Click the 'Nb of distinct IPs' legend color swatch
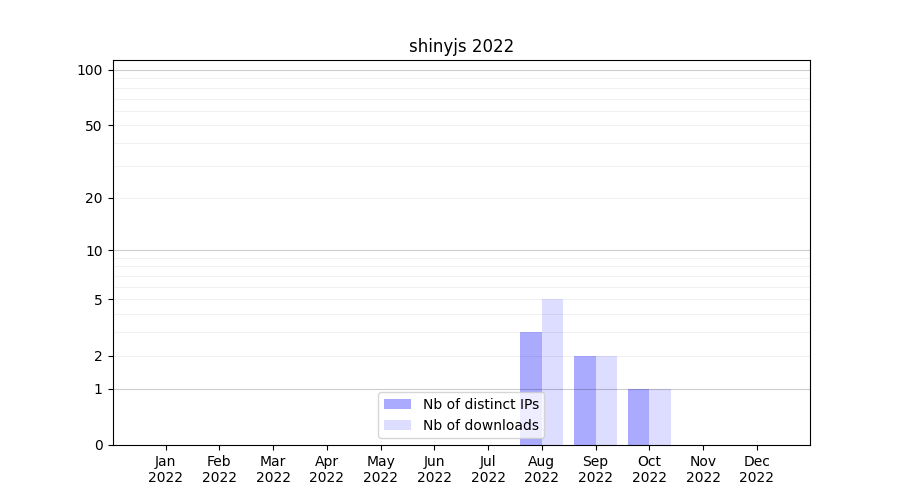This screenshot has height=500, width=900. pyautogui.click(x=397, y=404)
